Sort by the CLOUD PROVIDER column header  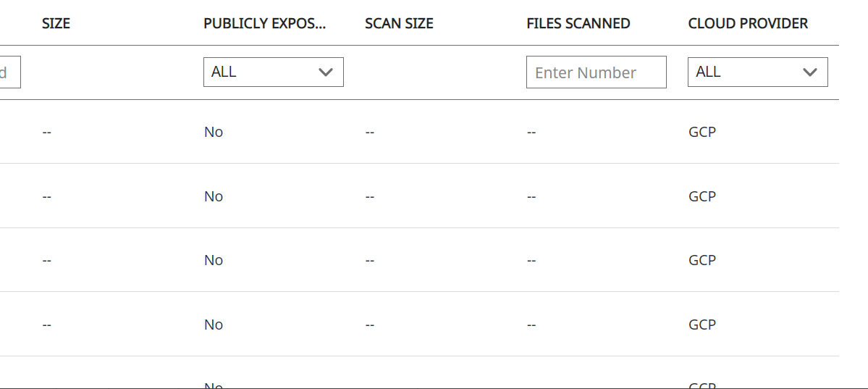[748, 23]
